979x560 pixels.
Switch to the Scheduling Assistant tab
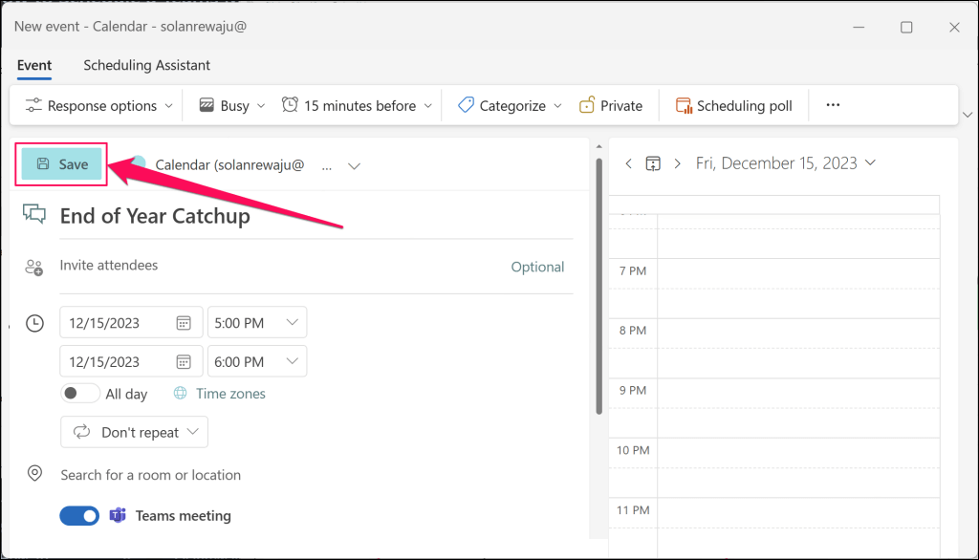click(x=146, y=65)
